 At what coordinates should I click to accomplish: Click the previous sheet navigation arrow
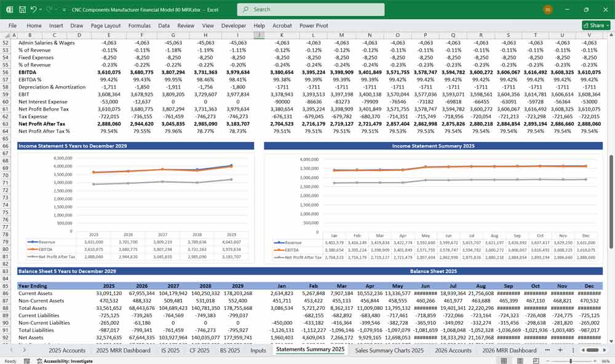coord(12,350)
